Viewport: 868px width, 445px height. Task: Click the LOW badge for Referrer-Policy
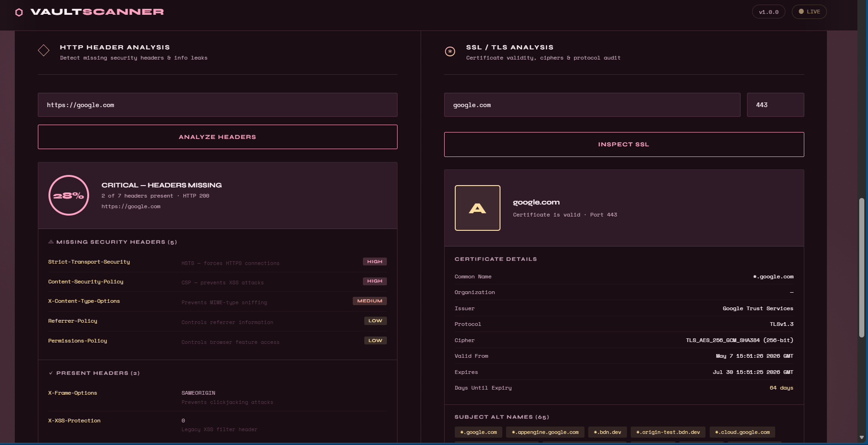375,321
